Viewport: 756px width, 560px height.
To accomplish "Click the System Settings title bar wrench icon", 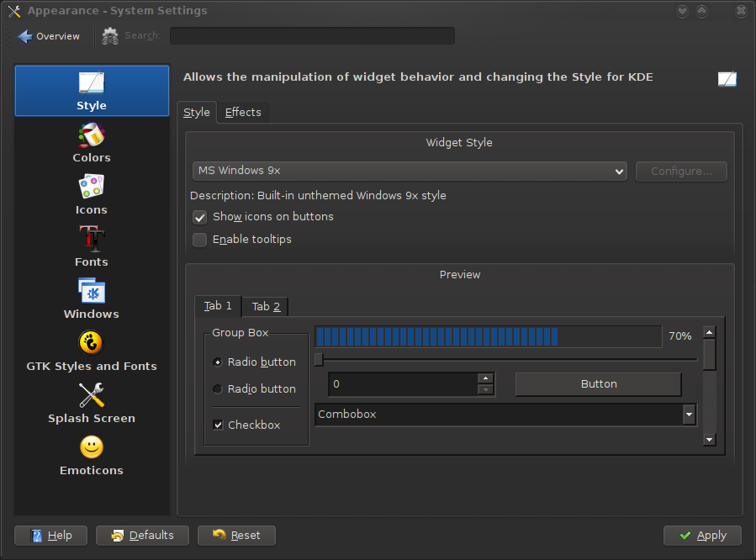I will [14, 11].
